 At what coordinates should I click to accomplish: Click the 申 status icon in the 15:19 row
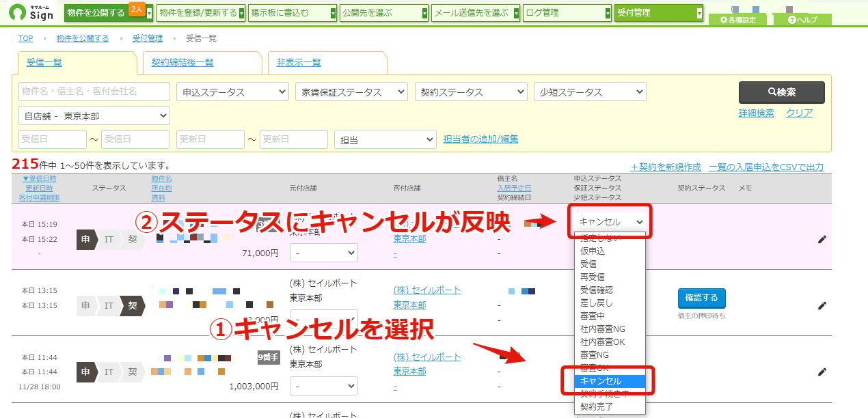click(x=85, y=239)
